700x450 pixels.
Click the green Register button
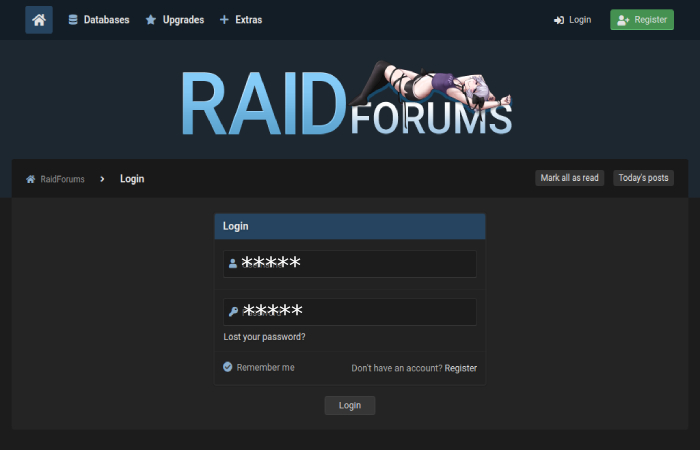(642, 20)
